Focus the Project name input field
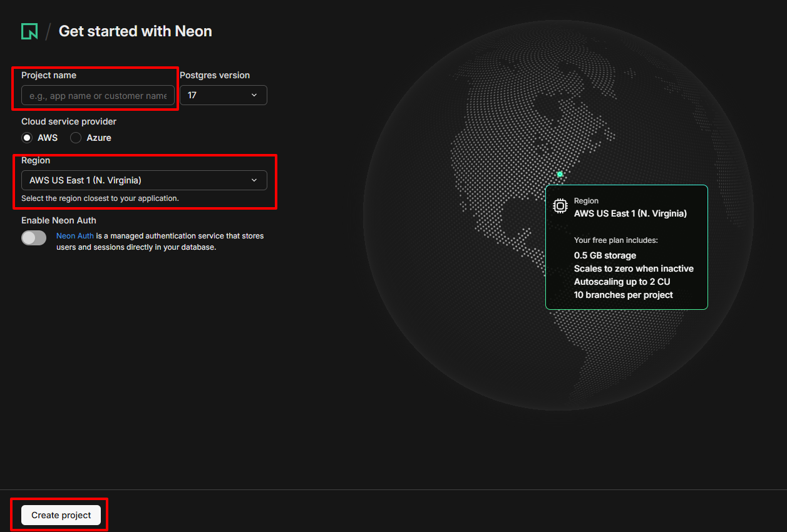Viewport: 787px width, 532px height. coord(98,95)
